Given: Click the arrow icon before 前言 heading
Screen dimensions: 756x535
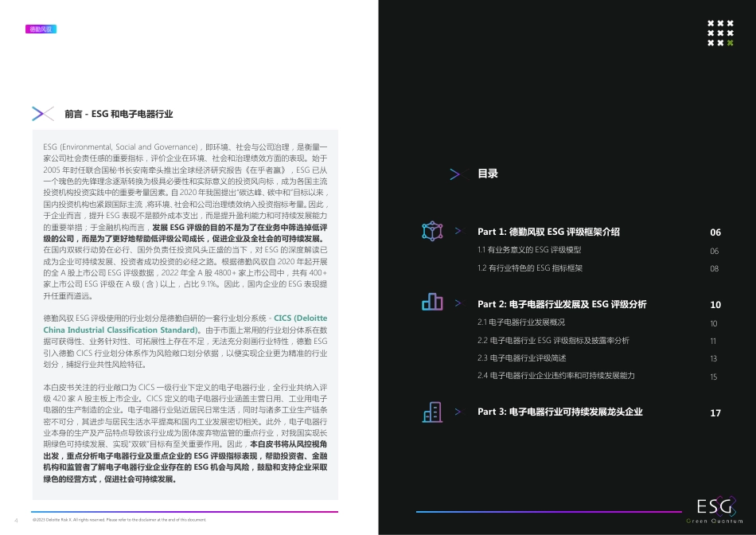Looking at the screenshot, I should [x=43, y=114].
